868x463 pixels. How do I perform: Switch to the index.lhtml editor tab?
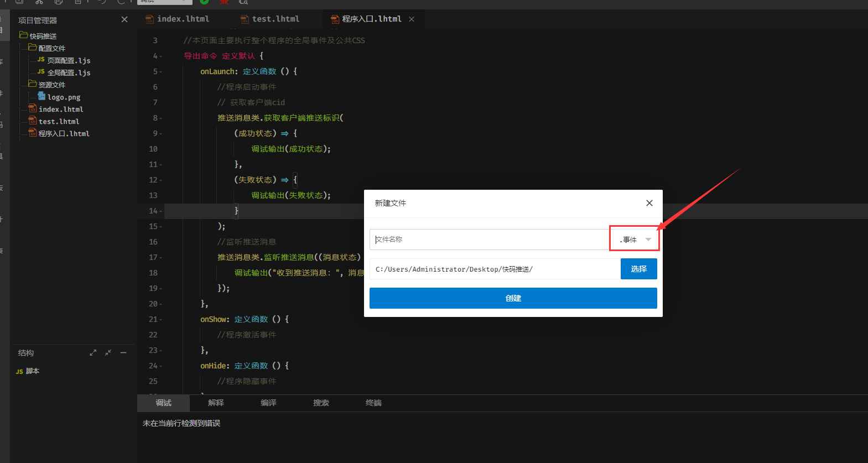[178, 19]
